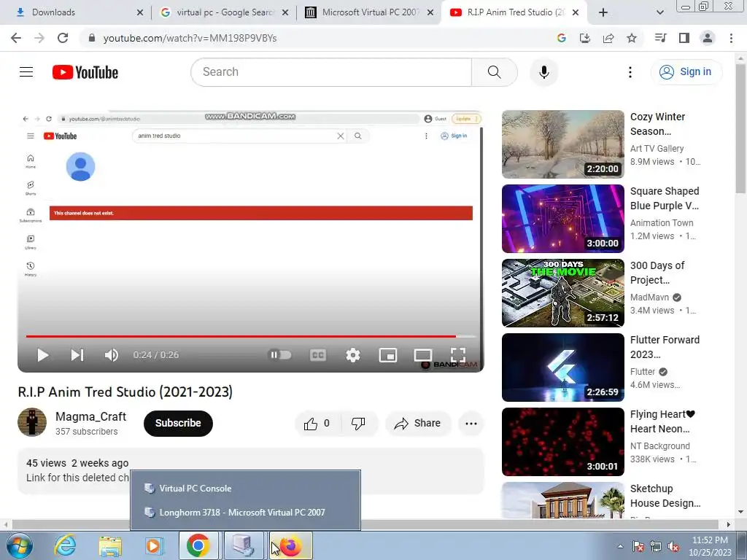Open Flutter Forward 2023 video thumbnail

click(562, 367)
